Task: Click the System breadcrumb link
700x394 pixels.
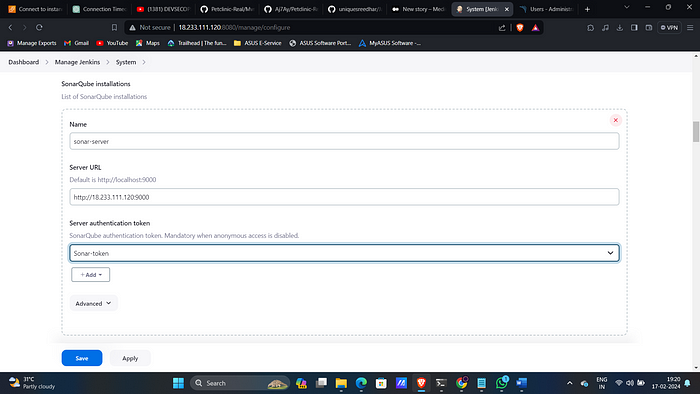Action: [x=126, y=62]
